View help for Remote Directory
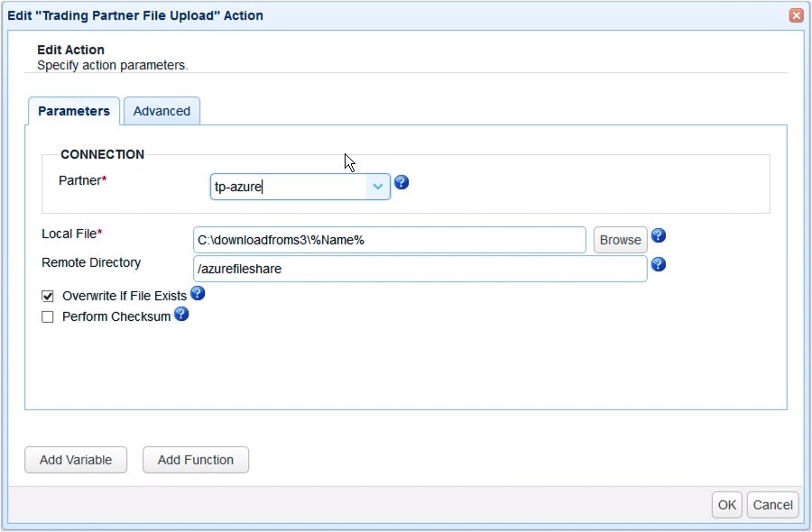The width and height of the screenshot is (812, 532). coord(658,265)
